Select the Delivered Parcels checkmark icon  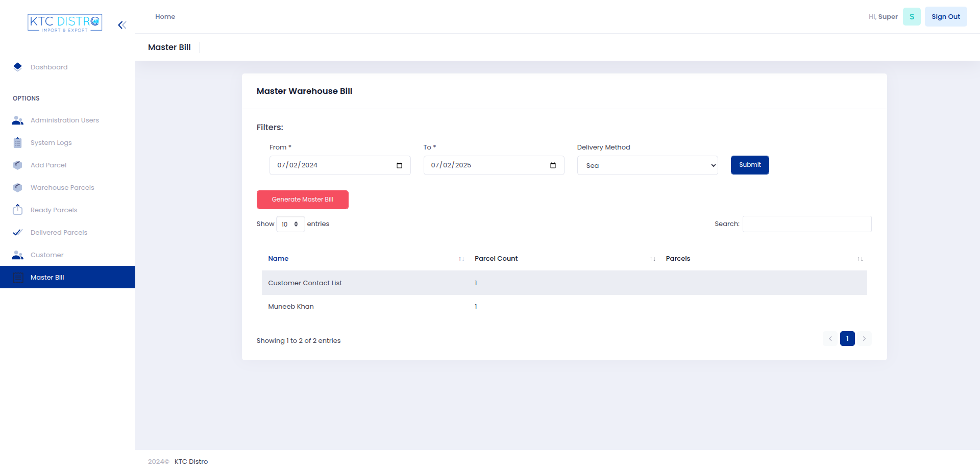click(17, 232)
